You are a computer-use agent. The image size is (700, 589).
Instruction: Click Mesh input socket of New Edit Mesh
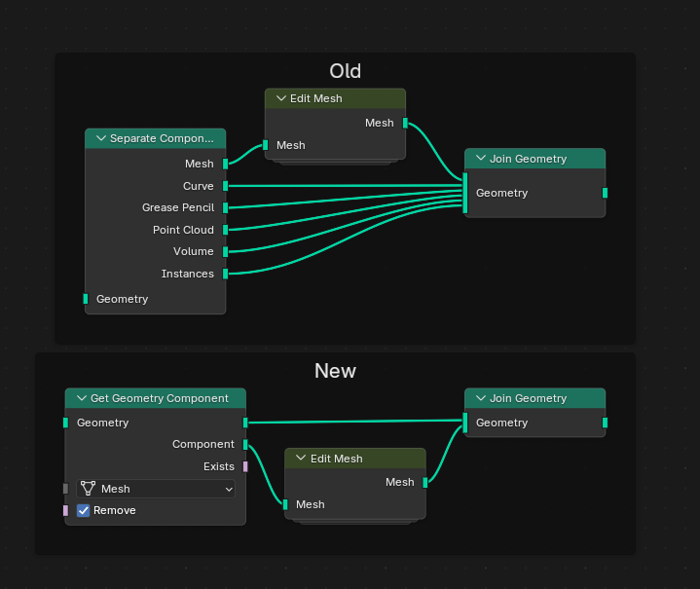pyautogui.click(x=285, y=504)
